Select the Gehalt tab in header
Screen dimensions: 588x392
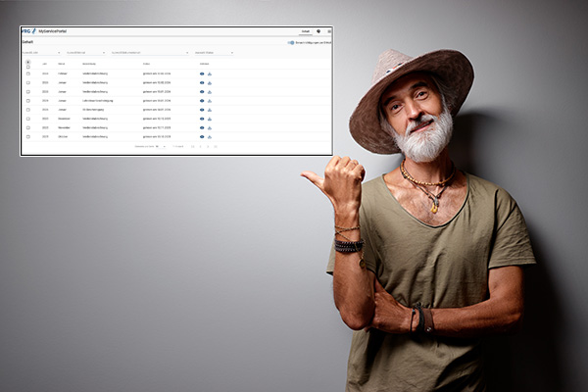pos(306,31)
